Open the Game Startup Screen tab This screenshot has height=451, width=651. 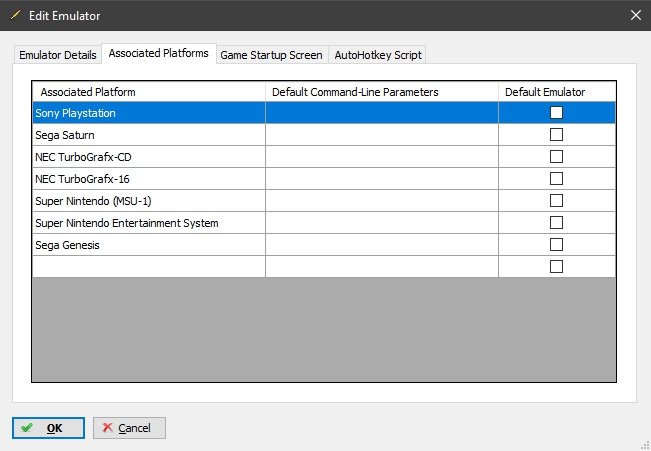coord(271,54)
